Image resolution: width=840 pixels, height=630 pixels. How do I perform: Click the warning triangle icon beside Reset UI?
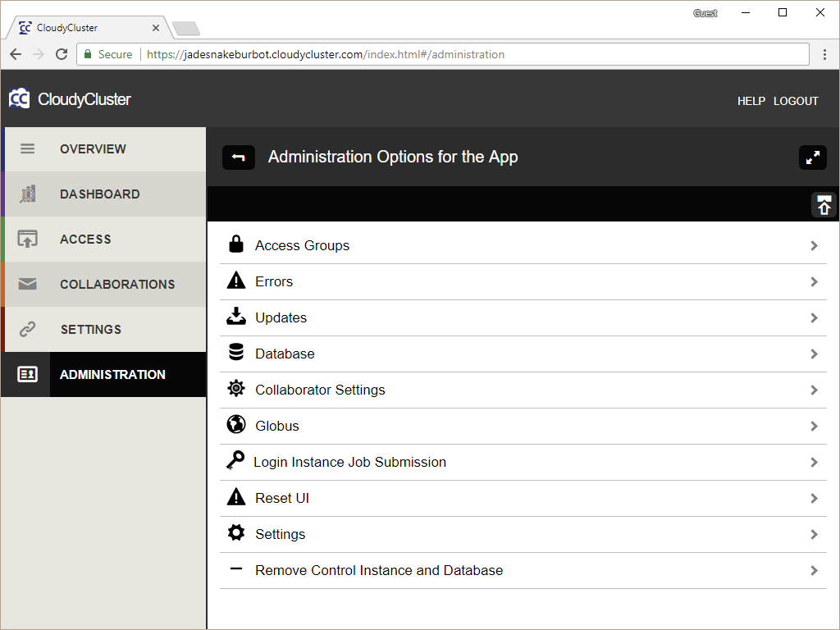click(x=235, y=496)
